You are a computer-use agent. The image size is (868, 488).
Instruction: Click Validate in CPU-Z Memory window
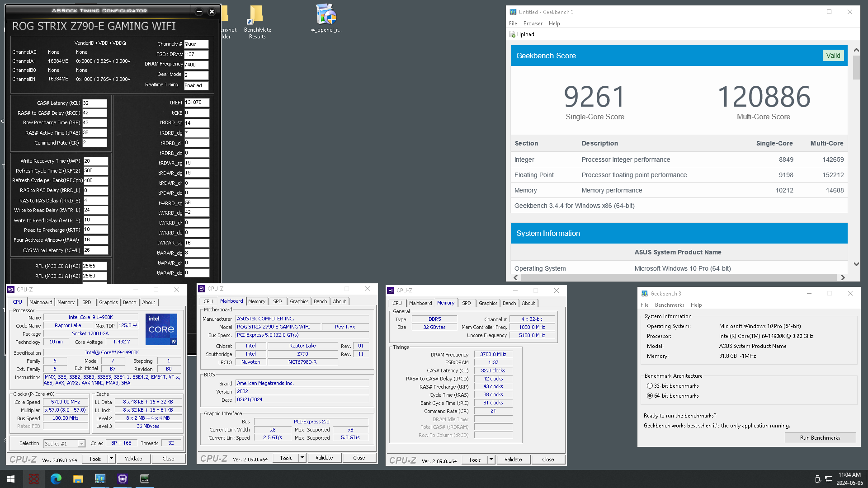pyautogui.click(x=513, y=460)
